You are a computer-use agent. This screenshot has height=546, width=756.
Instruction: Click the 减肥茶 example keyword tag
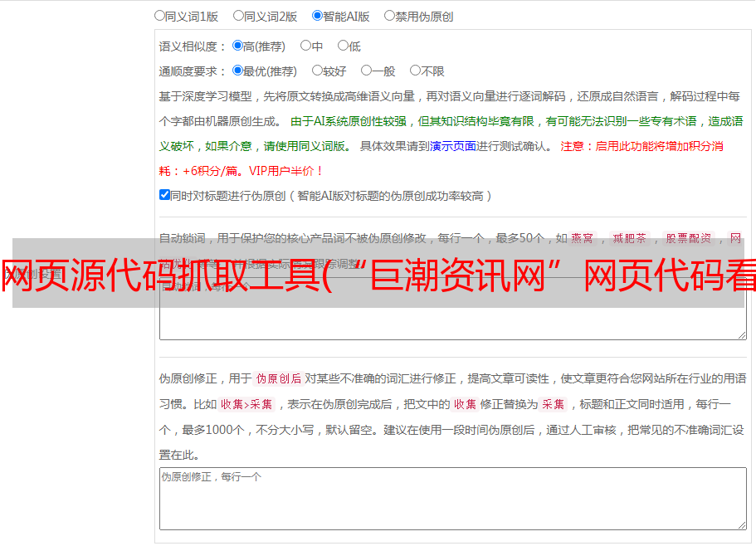(x=629, y=238)
